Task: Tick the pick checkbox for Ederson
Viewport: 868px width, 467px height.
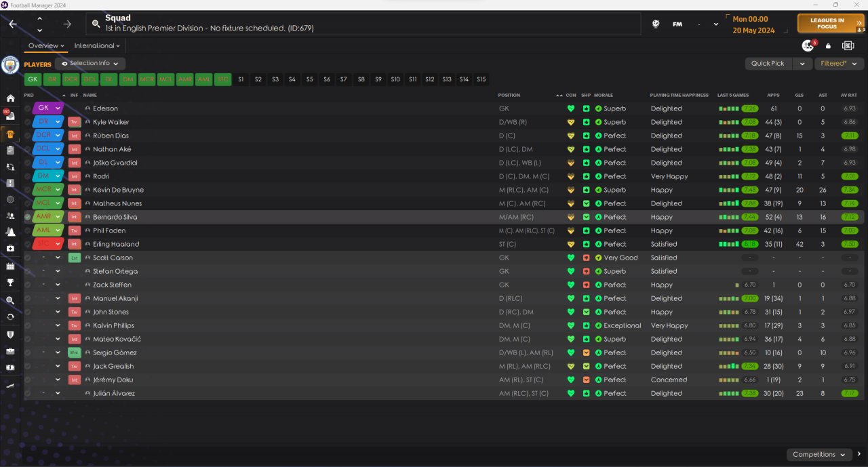Action: (x=28, y=108)
